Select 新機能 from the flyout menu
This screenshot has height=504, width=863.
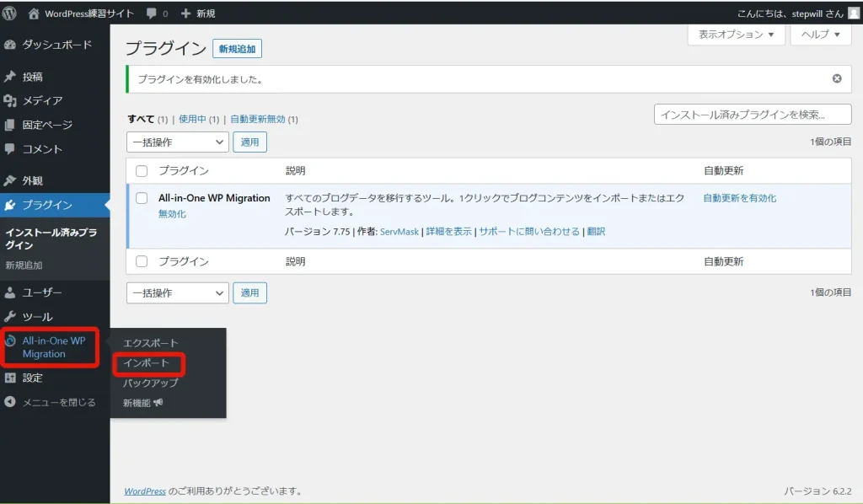[137, 403]
